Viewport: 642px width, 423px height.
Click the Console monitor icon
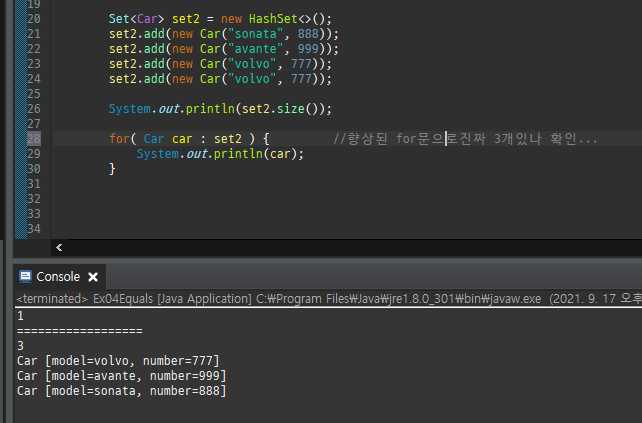pyautogui.click(x=25, y=277)
